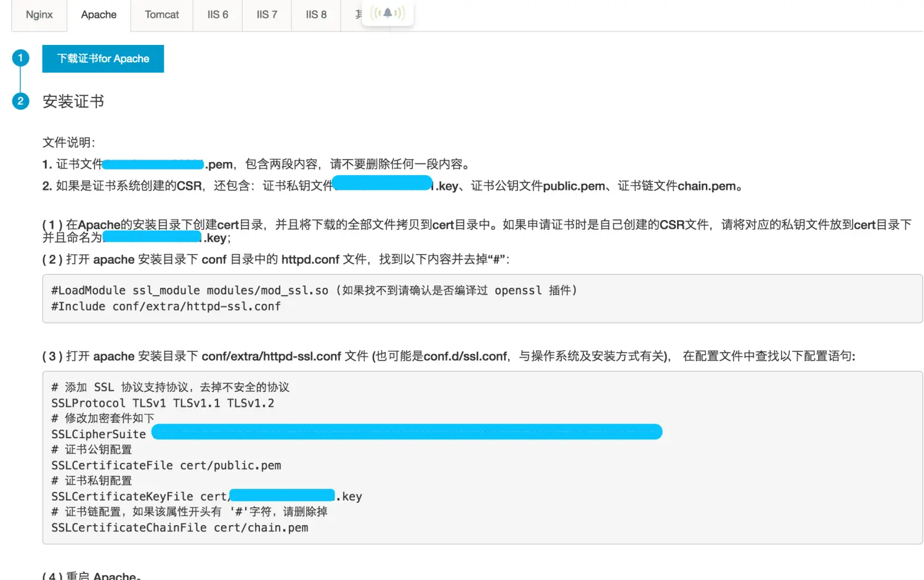Click item 1 证书文件 .pem description

(x=257, y=164)
